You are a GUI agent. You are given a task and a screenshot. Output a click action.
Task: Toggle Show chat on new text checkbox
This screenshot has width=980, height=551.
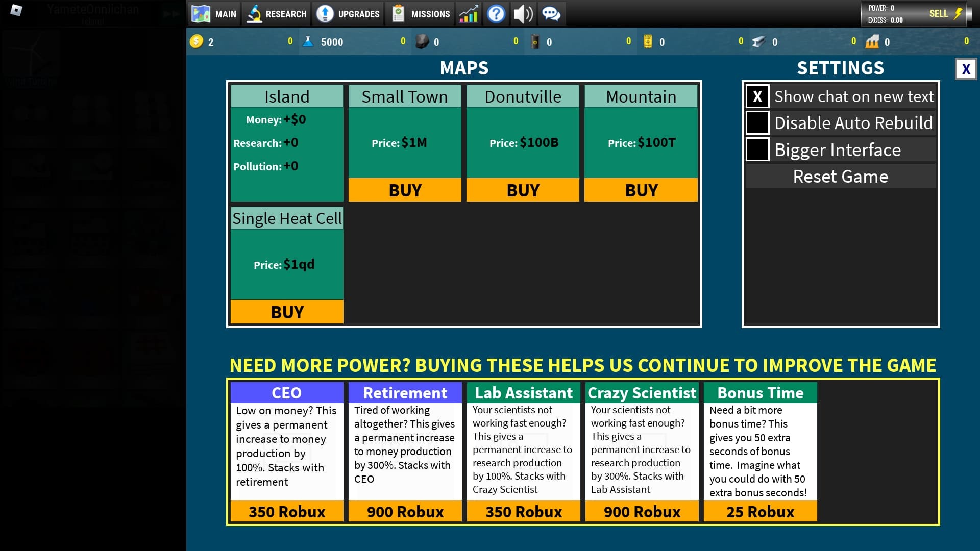click(x=757, y=96)
